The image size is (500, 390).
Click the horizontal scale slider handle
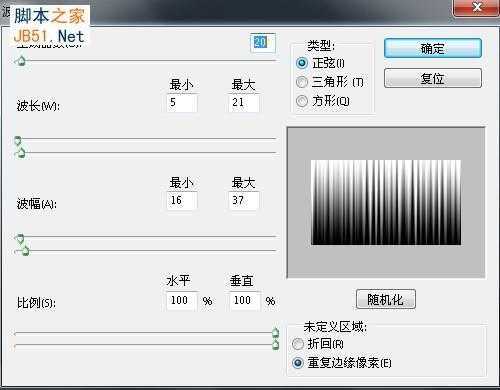coord(275,333)
